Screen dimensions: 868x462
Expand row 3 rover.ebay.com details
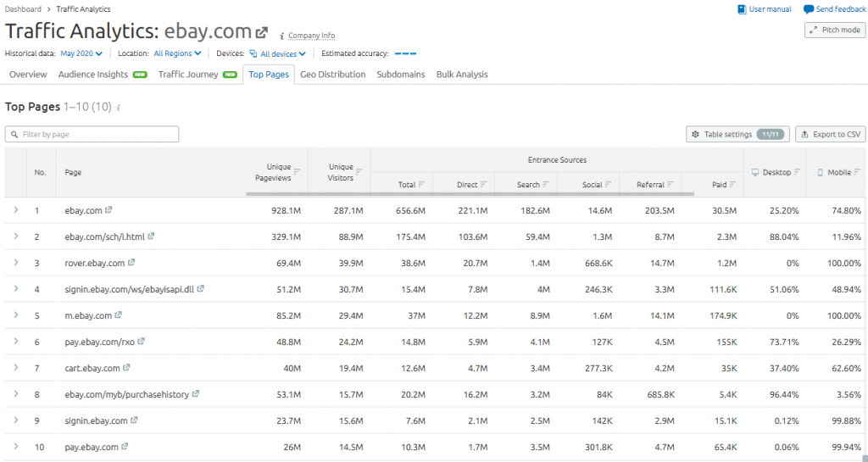tap(16, 262)
